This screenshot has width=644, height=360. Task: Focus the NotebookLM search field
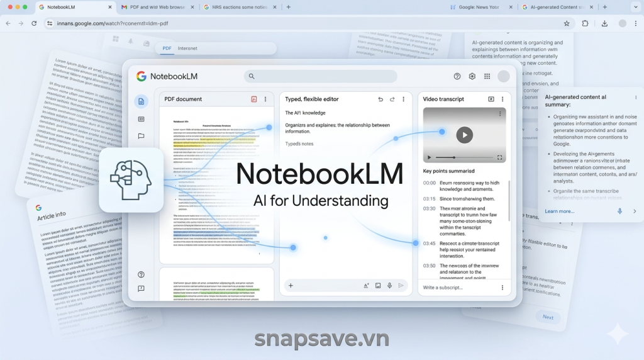point(321,76)
